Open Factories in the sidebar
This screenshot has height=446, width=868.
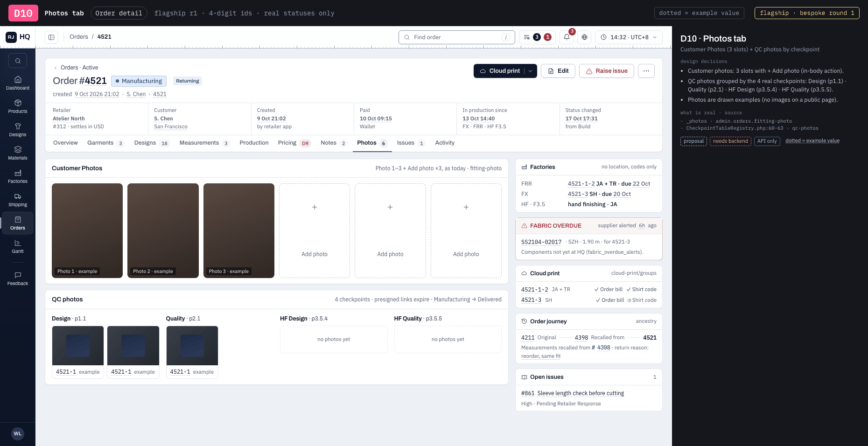[x=18, y=176]
